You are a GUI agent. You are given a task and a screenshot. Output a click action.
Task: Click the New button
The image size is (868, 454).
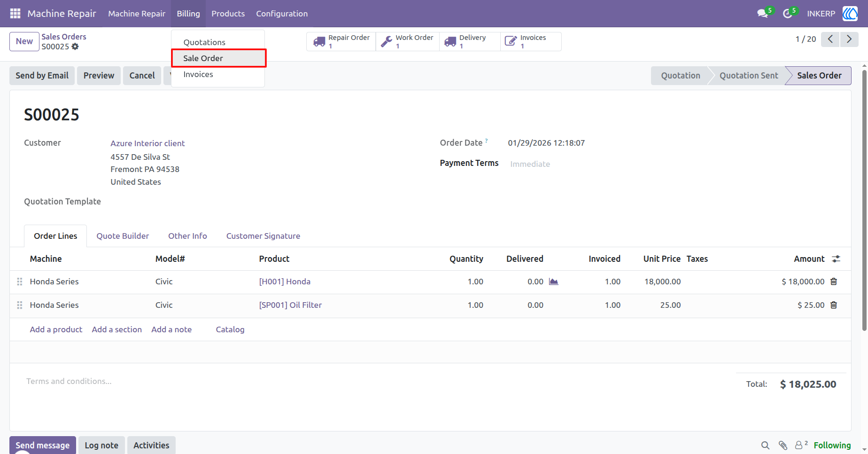[x=24, y=41]
